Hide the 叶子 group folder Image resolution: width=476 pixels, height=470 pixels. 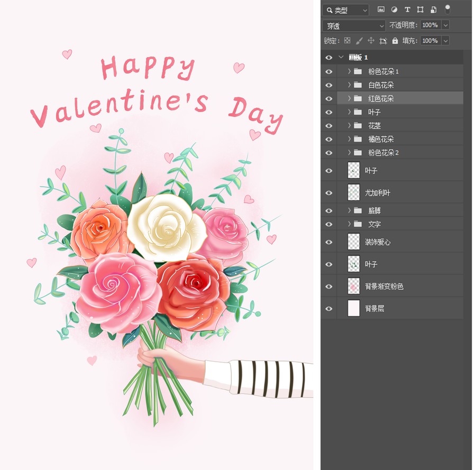tap(329, 112)
